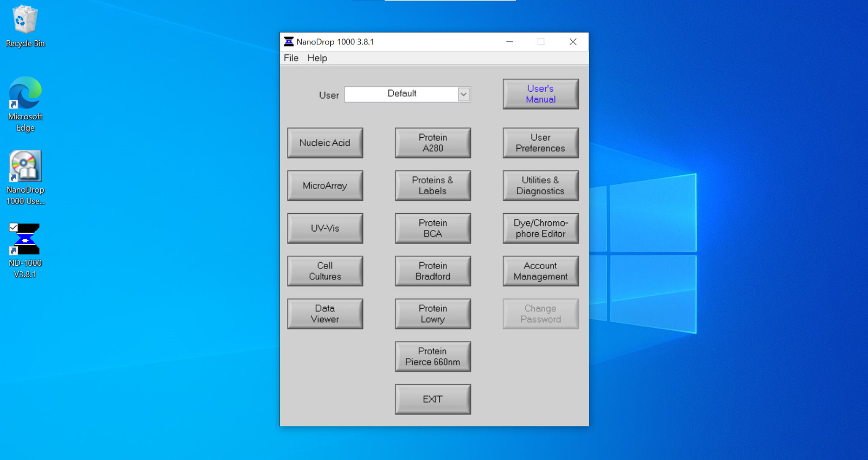Open NanoDrop 1000 User manual desktop shortcut
868x460 pixels.
[x=25, y=178]
